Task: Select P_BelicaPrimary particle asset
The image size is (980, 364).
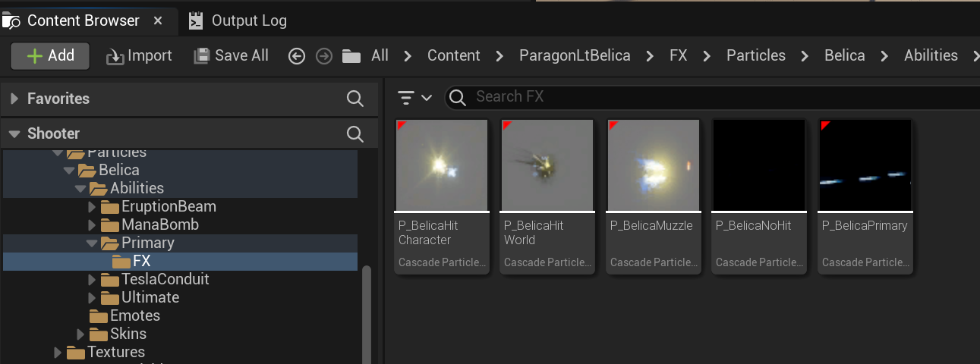Action: 865,196
